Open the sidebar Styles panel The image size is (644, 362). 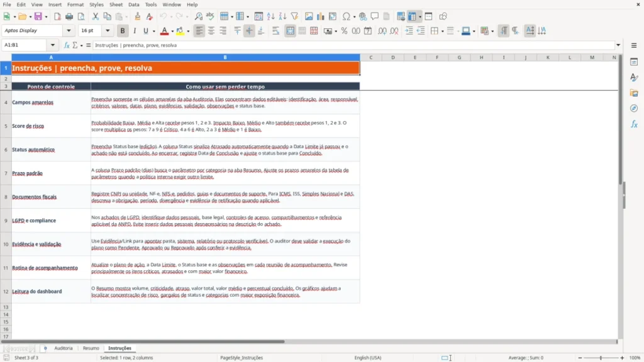pos(634,77)
